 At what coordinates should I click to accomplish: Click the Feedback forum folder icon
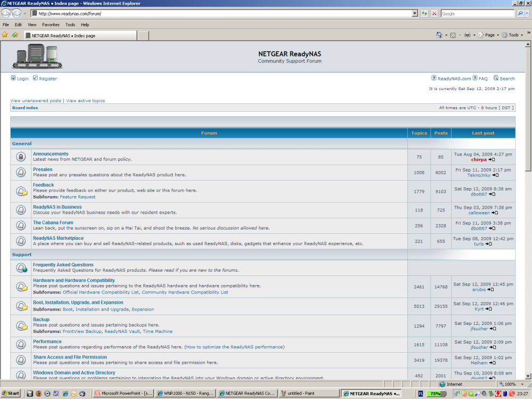click(22, 191)
